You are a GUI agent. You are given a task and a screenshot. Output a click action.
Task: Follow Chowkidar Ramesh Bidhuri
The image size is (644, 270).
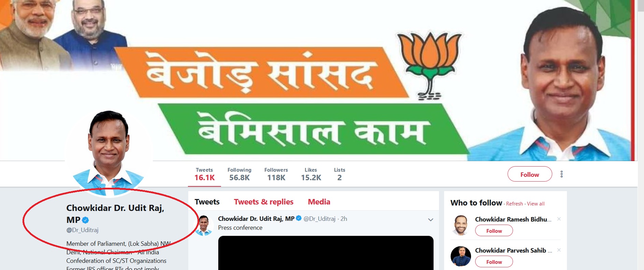click(494, 231)
